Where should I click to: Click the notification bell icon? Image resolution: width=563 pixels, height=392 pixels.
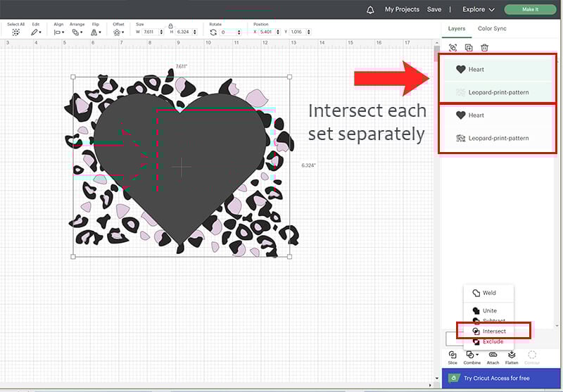[370, 10]
